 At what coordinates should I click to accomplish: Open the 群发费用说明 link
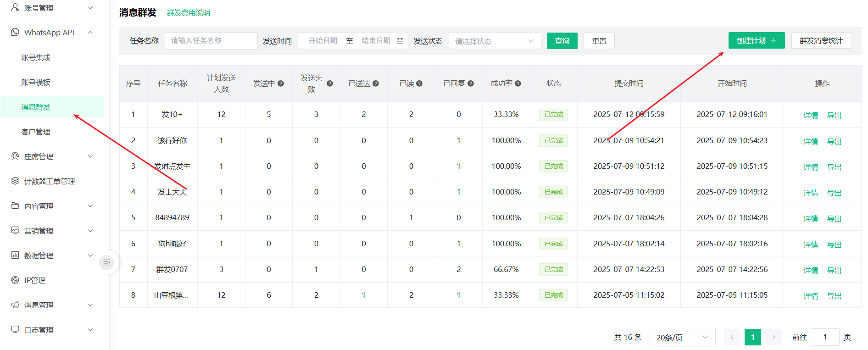click(x=189, y=13)
